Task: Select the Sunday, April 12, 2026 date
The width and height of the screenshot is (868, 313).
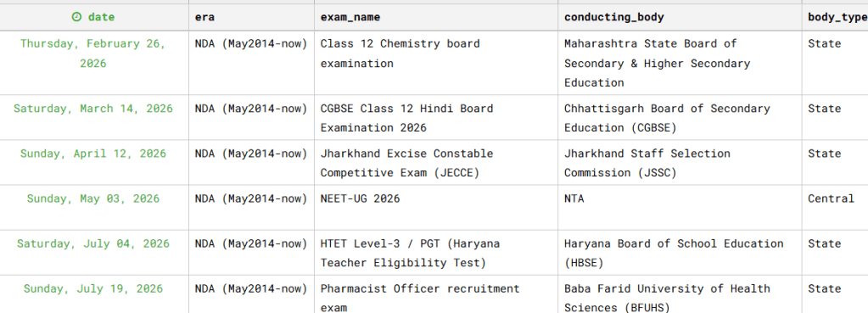Action: 93,154
